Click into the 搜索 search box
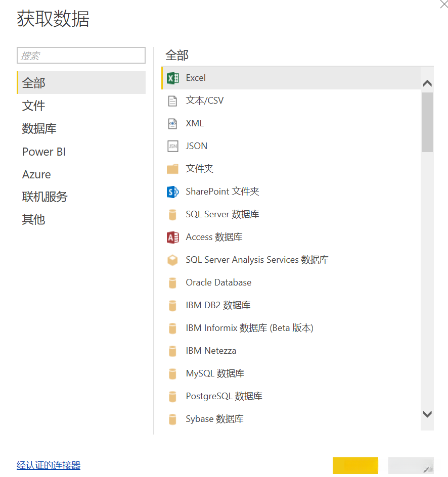 pos(81,56)
